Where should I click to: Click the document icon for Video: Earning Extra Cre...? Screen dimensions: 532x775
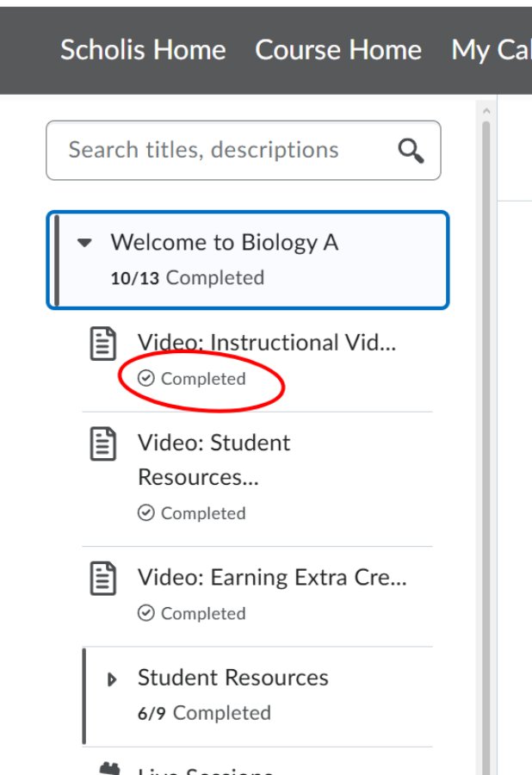point(103,579)
